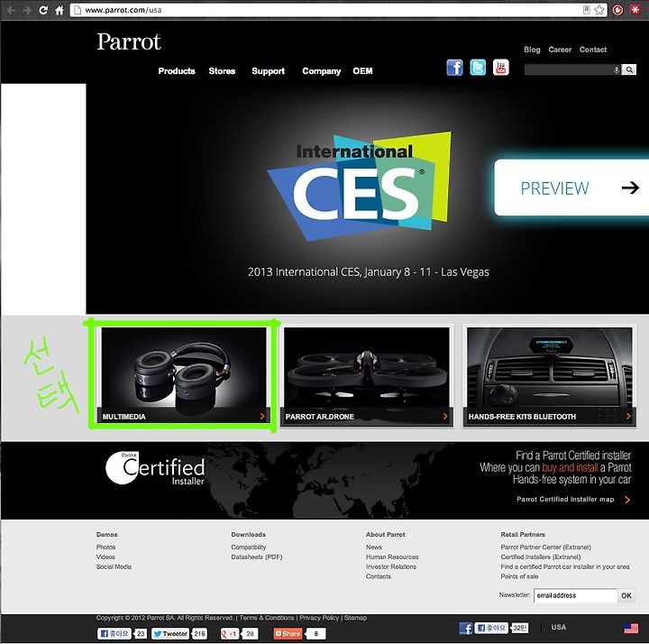Image resolution: width=649 pixels, height=644 pixels.
Task: Click the newsletter OK button
Action: tap(626, 595)
